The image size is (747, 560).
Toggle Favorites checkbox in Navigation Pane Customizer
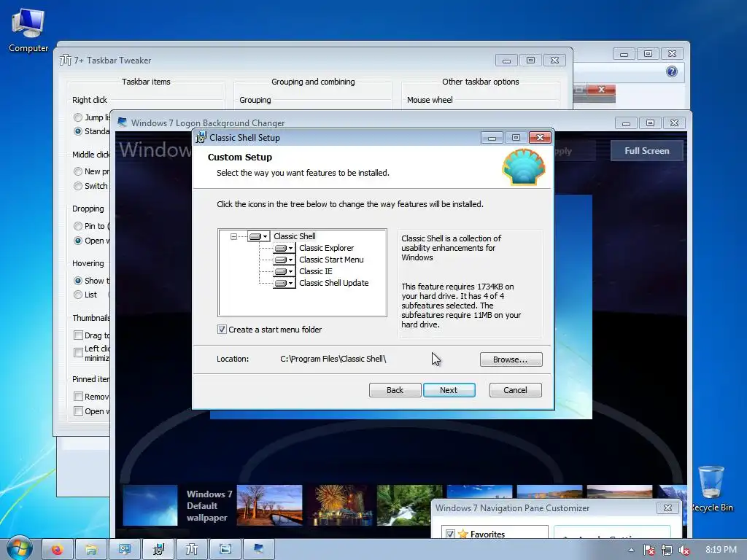coord(449,534)
